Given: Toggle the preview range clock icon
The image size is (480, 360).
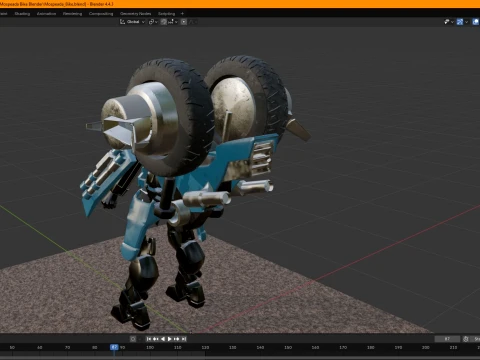Looking at the screenshot, I should (x=466, y=339).
